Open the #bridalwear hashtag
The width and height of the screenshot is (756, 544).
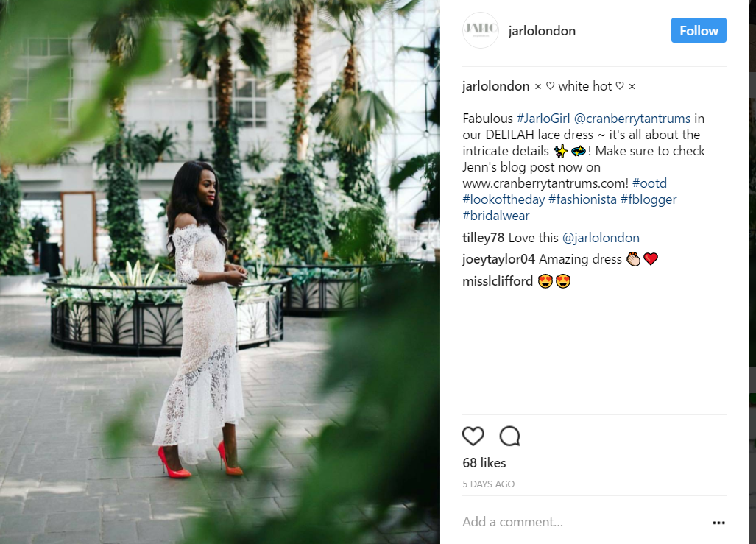pyautogui.click(x=495, y=216)
